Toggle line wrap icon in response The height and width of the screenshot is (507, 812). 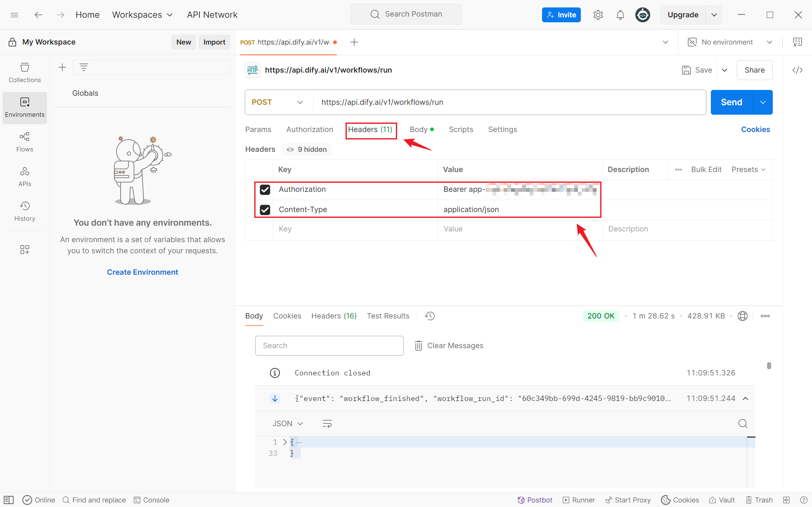[327, 424]
